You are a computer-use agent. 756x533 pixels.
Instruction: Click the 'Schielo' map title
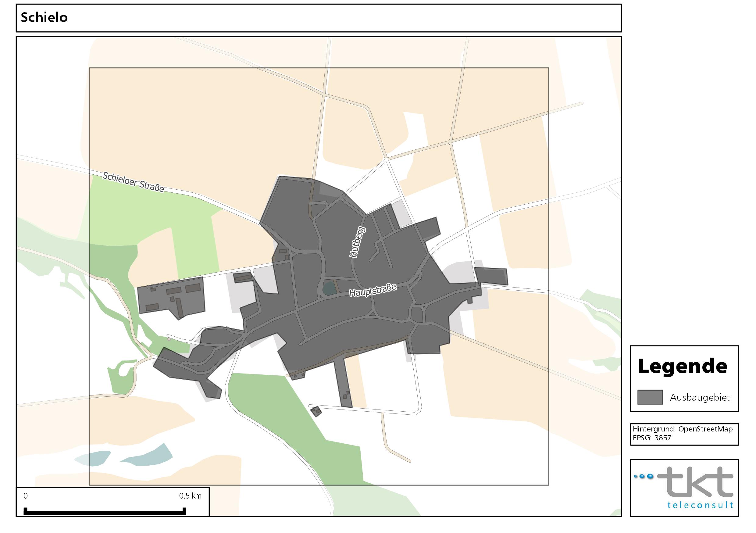pos(44,17)
